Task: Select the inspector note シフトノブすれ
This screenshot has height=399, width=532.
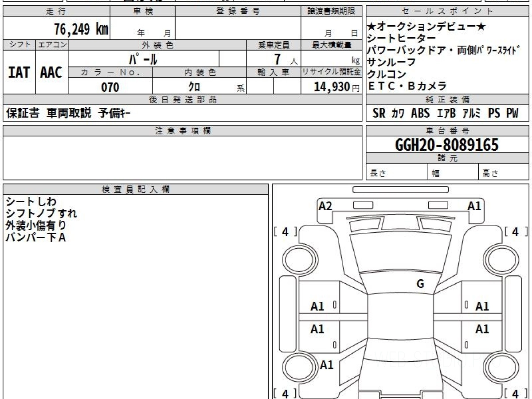Action: pos(41,213)
